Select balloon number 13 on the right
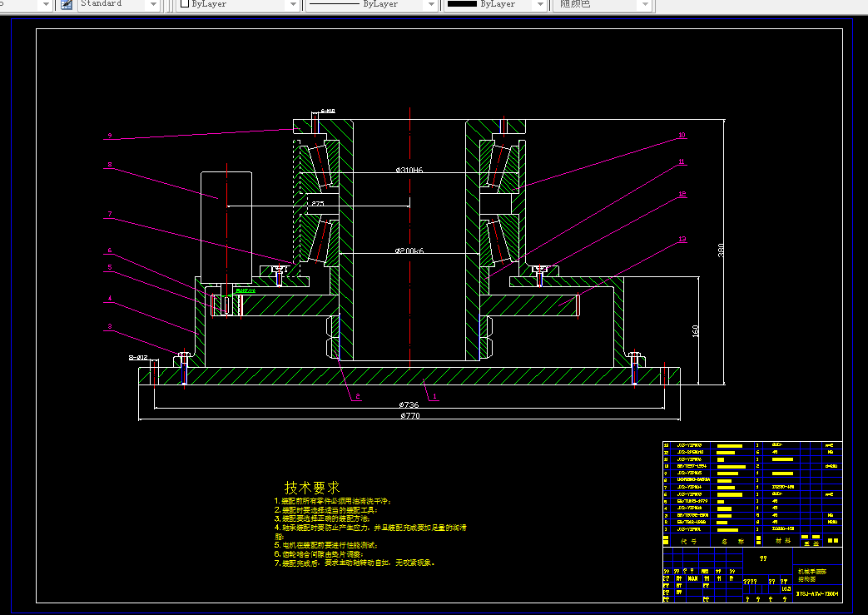Image resolution: width=868 pixels, height=615 pixels. (682, 240)
